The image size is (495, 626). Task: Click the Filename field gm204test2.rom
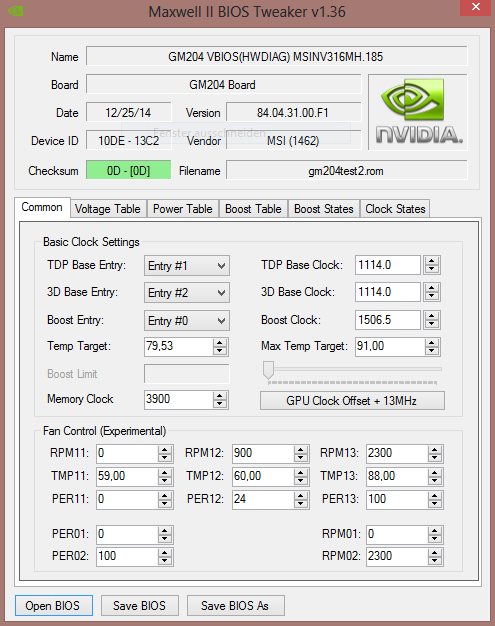coord(346,171)
